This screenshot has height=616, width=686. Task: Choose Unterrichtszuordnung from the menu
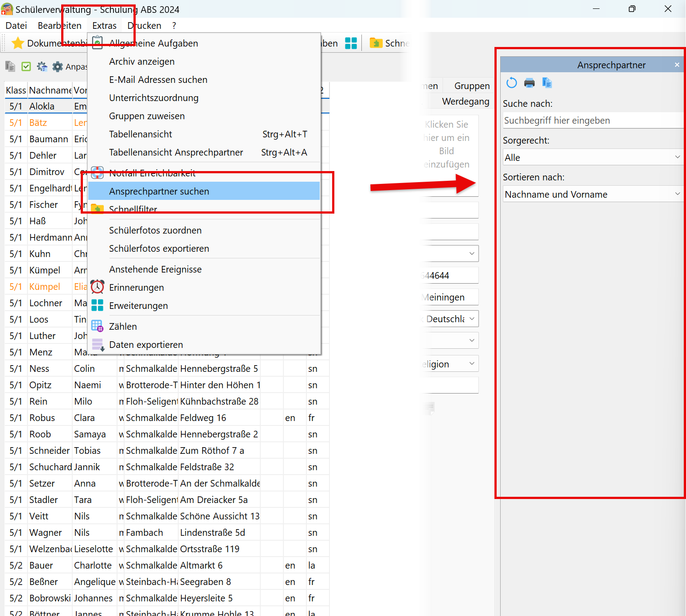pyautogui.click(x=204, y=97)
